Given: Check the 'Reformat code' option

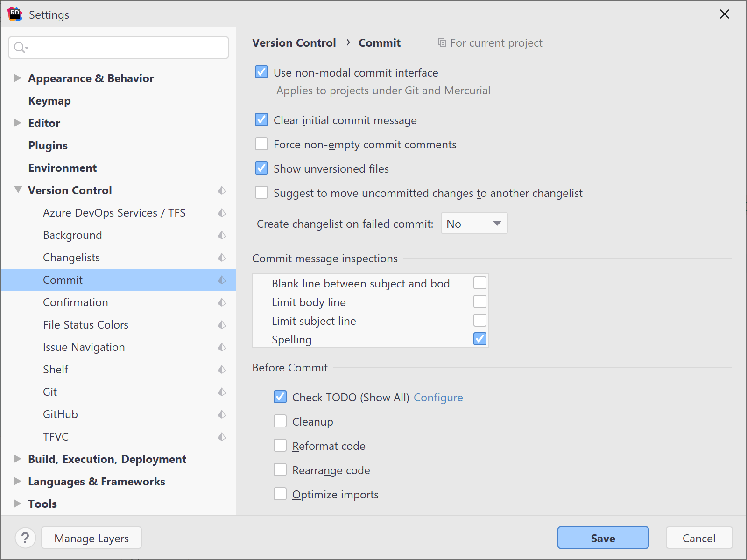Looking at the screenshot, I should click(x=280, y=446).
